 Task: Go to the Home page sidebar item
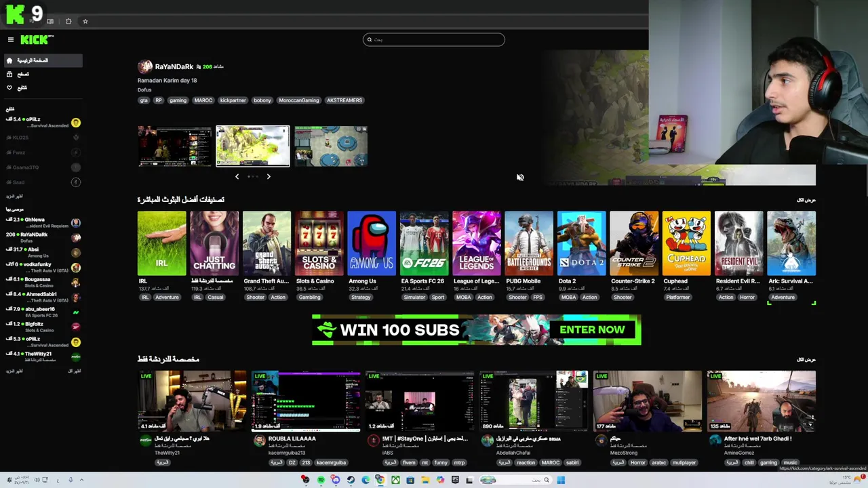click(x=43, y=60)
